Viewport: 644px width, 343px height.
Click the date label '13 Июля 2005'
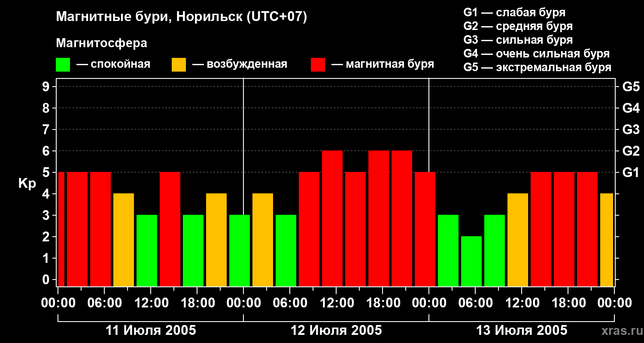(522, 331)
